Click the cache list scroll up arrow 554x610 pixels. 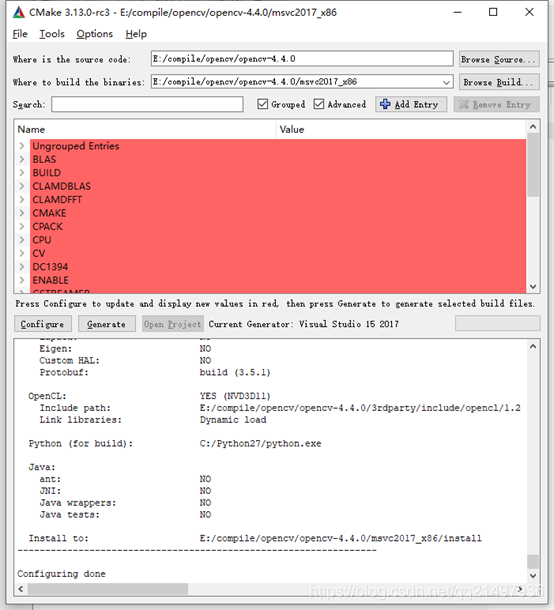(x=533, y=127)
